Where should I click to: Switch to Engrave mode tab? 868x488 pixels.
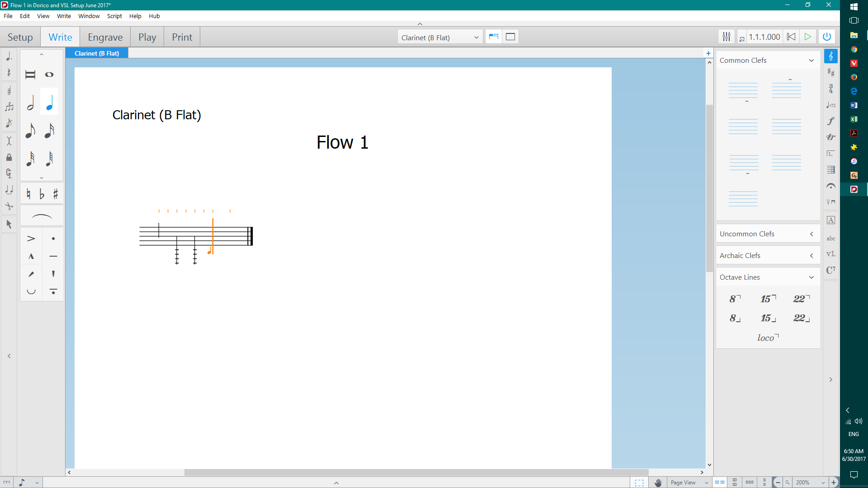click(x=105, y=38)
